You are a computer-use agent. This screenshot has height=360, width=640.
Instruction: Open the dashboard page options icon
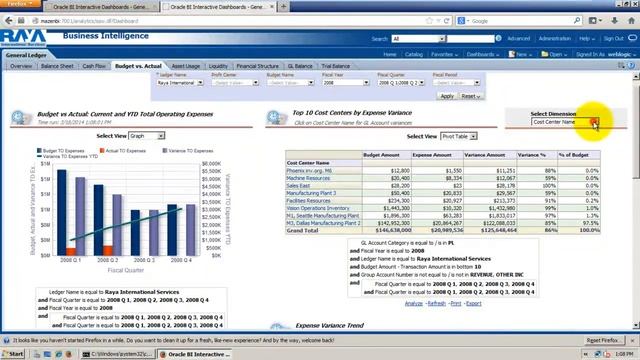coord(621,65)
